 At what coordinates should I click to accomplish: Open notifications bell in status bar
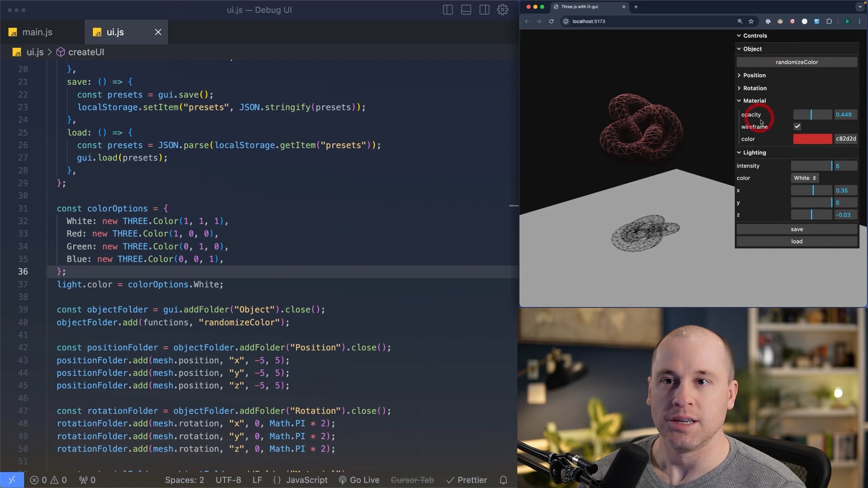point(503,480)
